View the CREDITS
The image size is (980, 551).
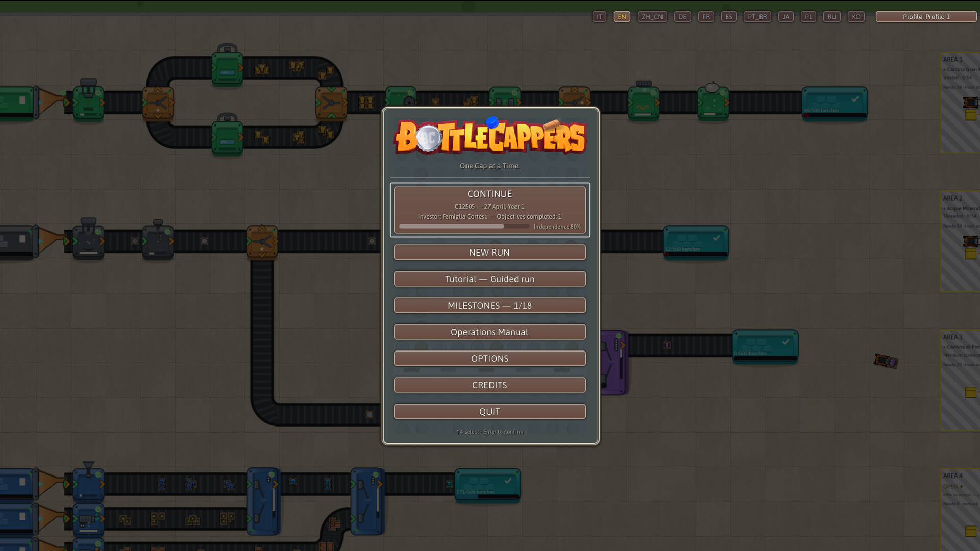[489, 385]
